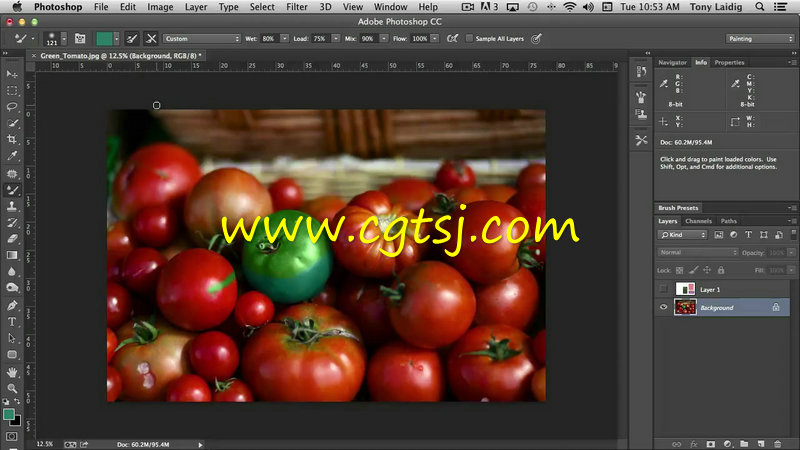Open the Brush panel toggle in options bar
The height and width of the screenshot is (450, 800).
tap(80, 38)
